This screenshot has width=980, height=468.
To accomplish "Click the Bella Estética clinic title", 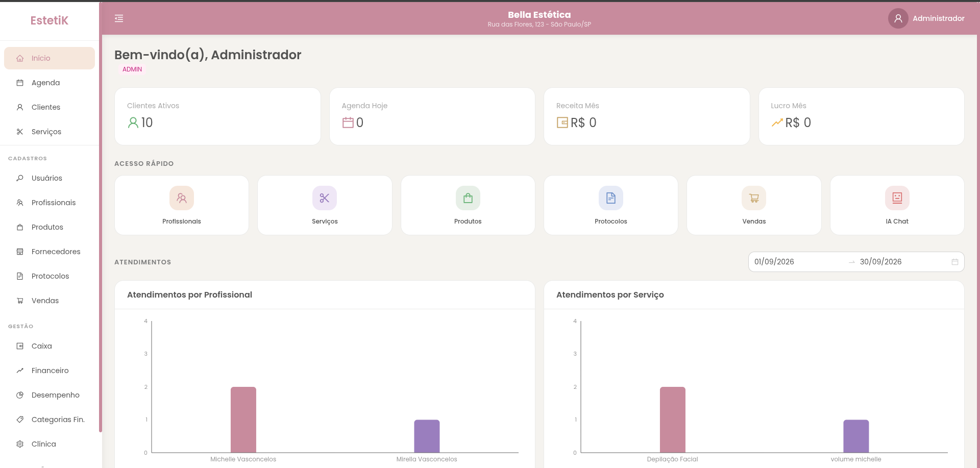I will 539,15.
